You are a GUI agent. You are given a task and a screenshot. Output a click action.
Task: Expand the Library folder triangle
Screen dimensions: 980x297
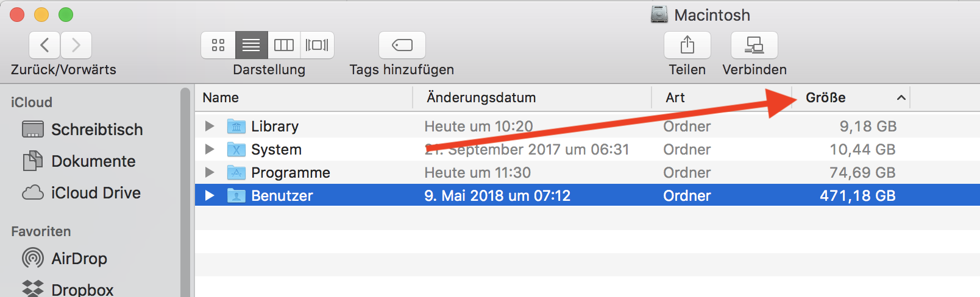click(x=210, y=126)
